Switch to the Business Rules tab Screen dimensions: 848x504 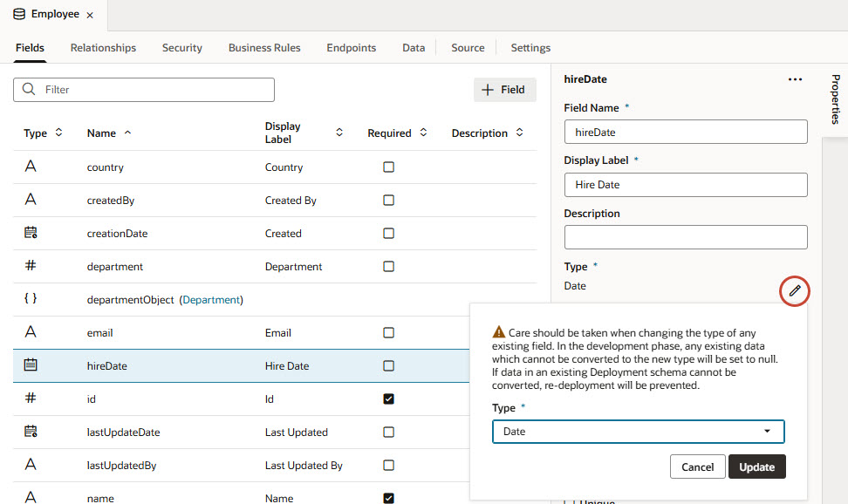click(264, 48)
